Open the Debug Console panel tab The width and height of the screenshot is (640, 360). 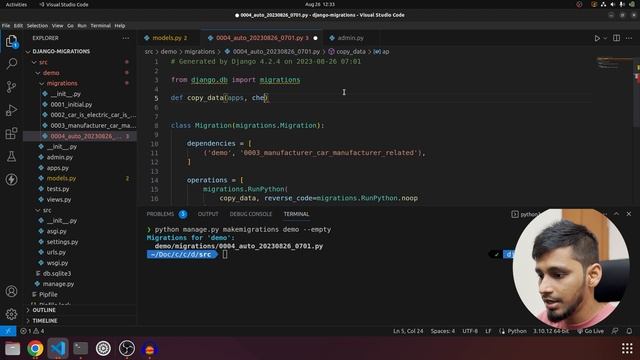251,214
